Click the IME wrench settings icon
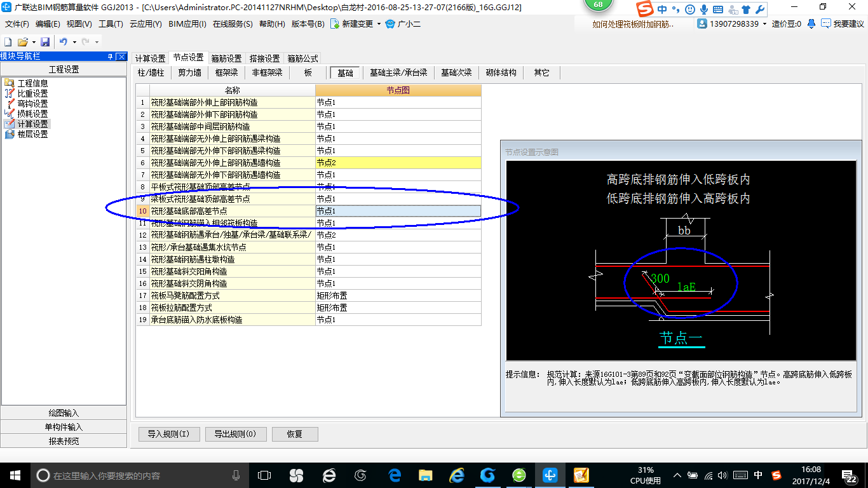 [x=760, y=10]
